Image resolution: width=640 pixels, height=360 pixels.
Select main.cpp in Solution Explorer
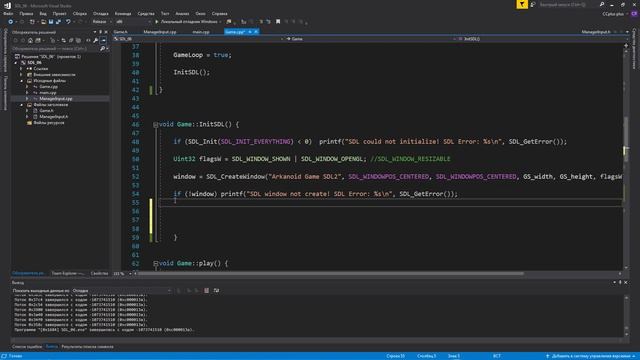(x=47, y=93)
